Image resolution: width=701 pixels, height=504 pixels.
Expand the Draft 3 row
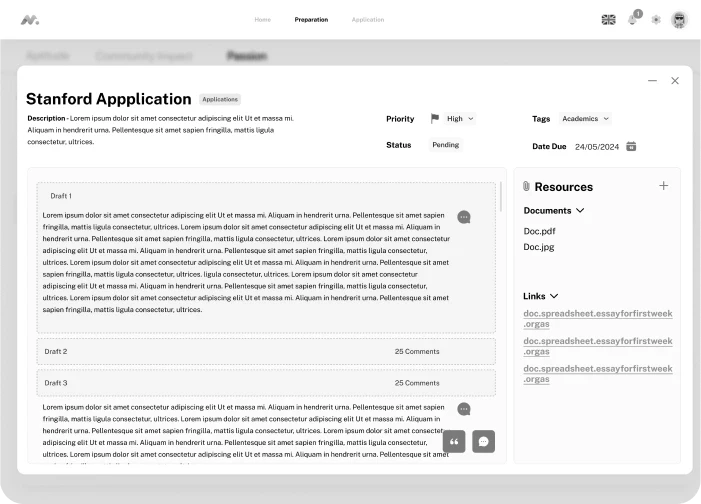click(x=266, y=383)
